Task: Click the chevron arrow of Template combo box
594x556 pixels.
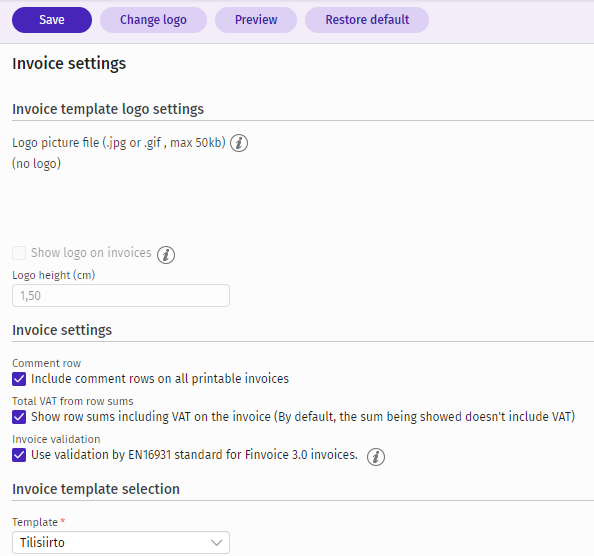Action: pyautogui.click(x=216, y=543)
